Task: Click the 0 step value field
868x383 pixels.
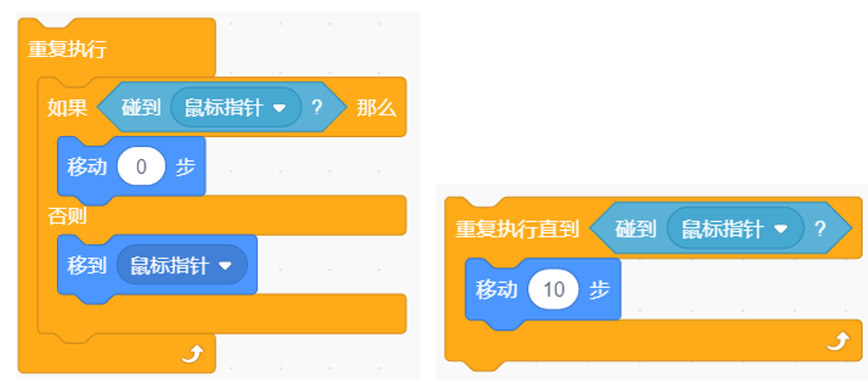Action: click(141, 167)
